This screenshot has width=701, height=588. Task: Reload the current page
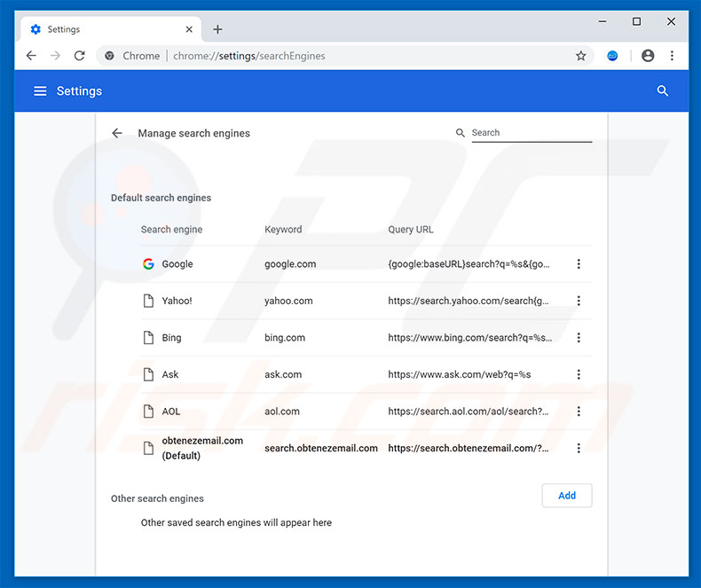tap(80, 55)
